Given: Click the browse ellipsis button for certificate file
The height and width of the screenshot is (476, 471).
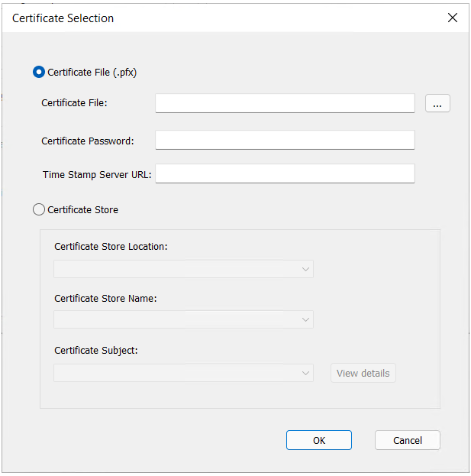Looking at the screenshot, I should (437, 104).
